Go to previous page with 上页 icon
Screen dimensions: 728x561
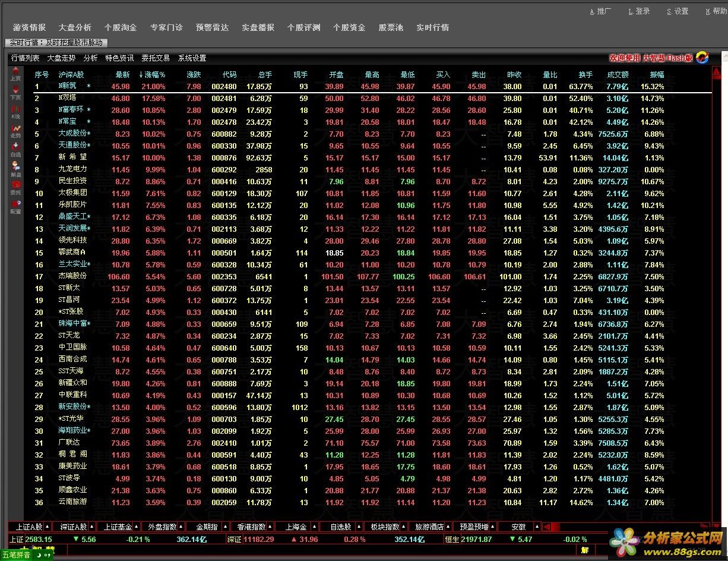pyautogui.click(x=15, y=74)
